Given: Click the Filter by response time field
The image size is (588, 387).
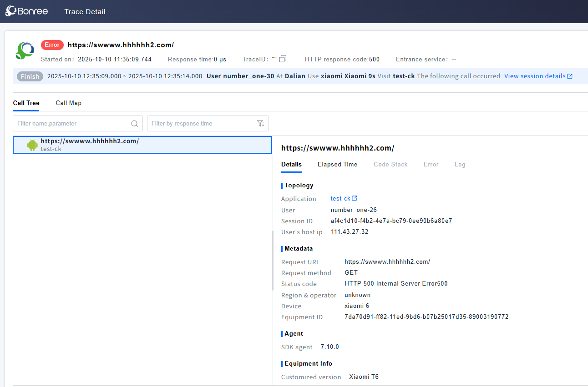Looking at the screenshot, I should [x=203, y=123].
